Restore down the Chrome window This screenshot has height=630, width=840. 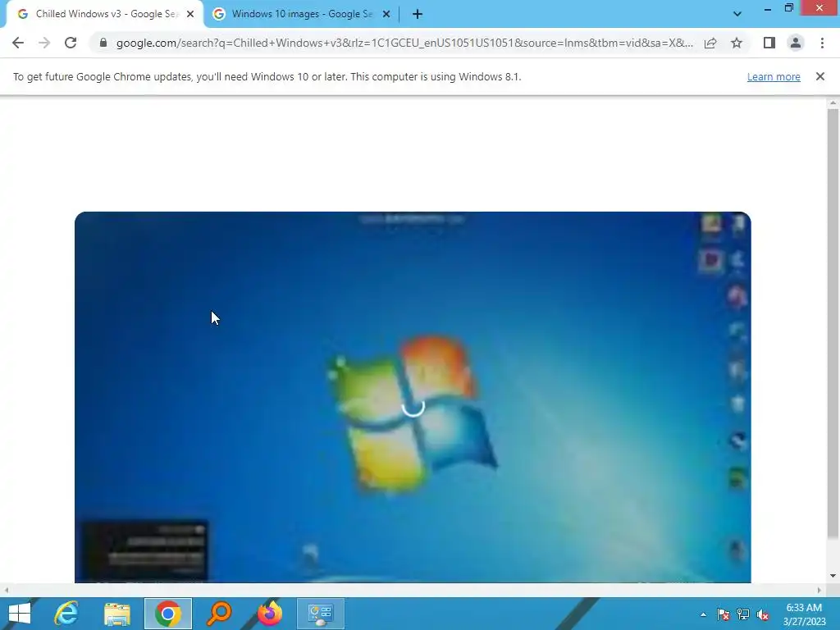(x=788, y=8)
